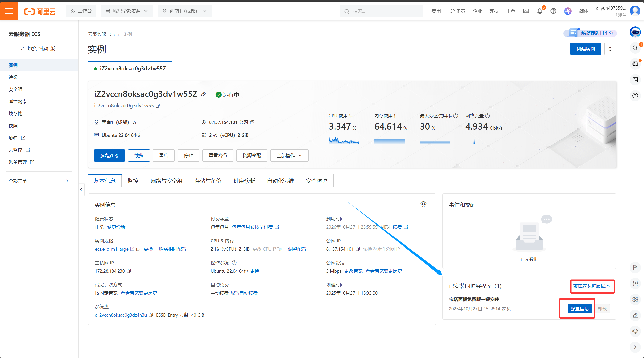Copy the public IP next to 公网 label
This screenshot has height=358, width=644.
point(252,122)
